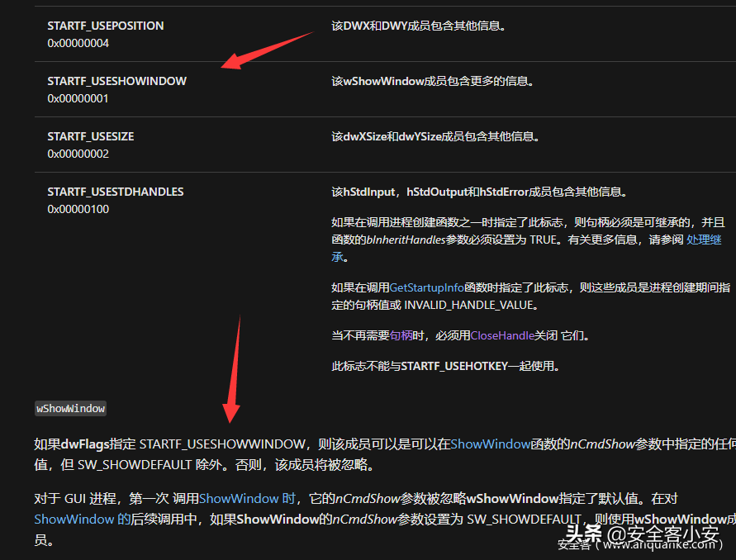The width and height of the screenshot is (736, 560).
Task: Click the INVALID_HANDLE_VALUE text
Action: [x=468, y=305]
